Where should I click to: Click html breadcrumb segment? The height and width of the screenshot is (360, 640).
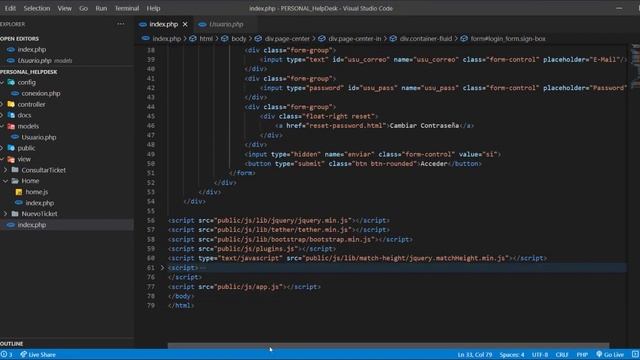coord(206,39)
